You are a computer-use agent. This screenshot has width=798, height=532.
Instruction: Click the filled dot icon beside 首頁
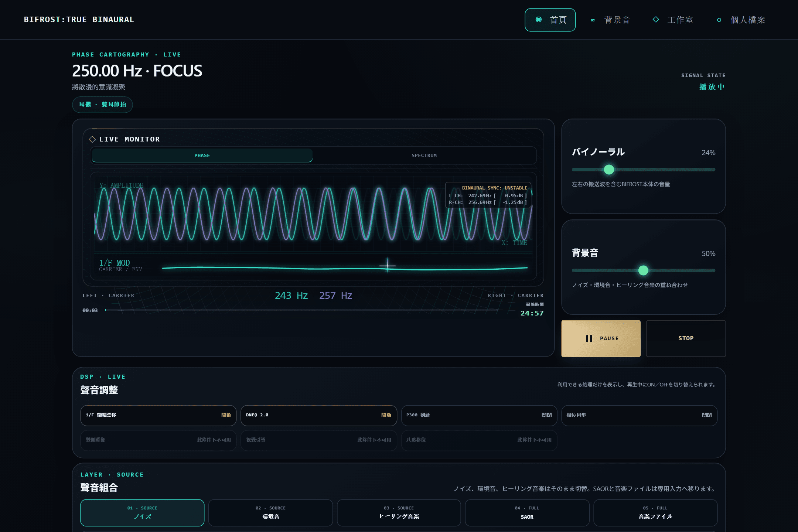(539, 20)
